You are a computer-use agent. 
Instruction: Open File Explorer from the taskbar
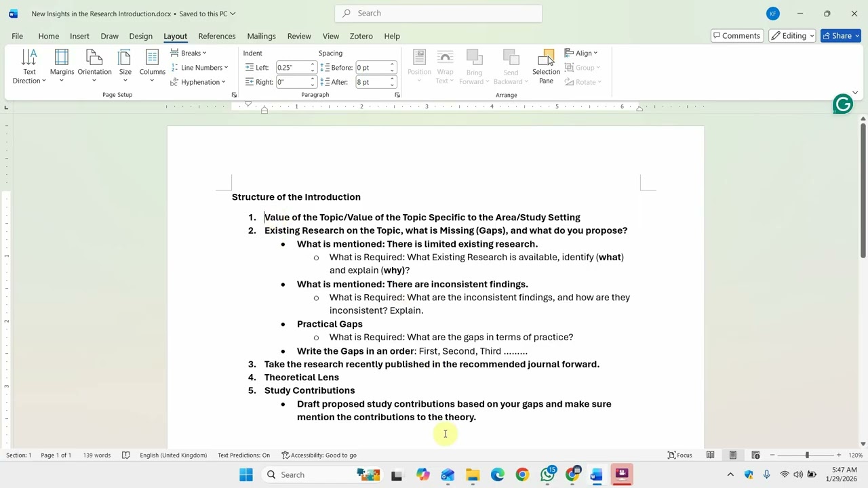click(473, 474)
